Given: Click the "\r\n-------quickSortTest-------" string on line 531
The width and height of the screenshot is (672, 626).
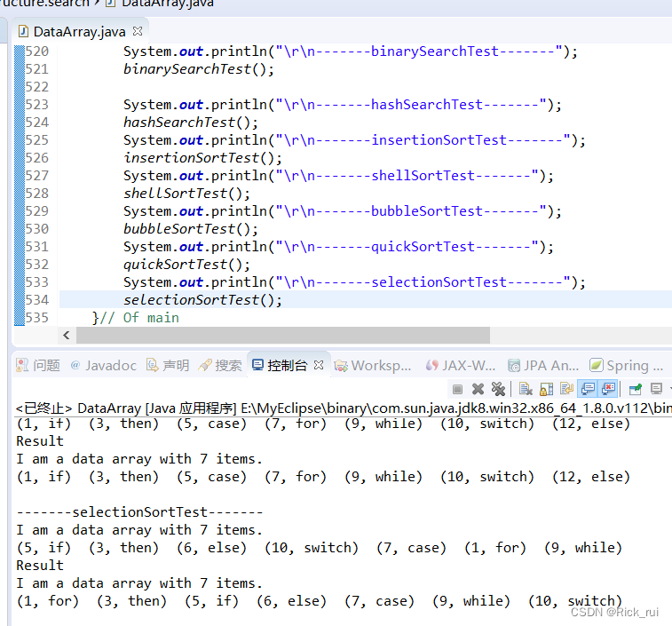Looking at the screenshot, I should pos(407,247).
